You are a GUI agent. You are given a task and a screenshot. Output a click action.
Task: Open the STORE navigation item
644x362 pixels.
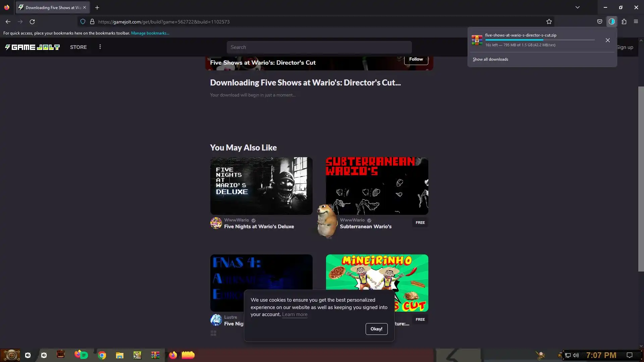pos(78,47)
